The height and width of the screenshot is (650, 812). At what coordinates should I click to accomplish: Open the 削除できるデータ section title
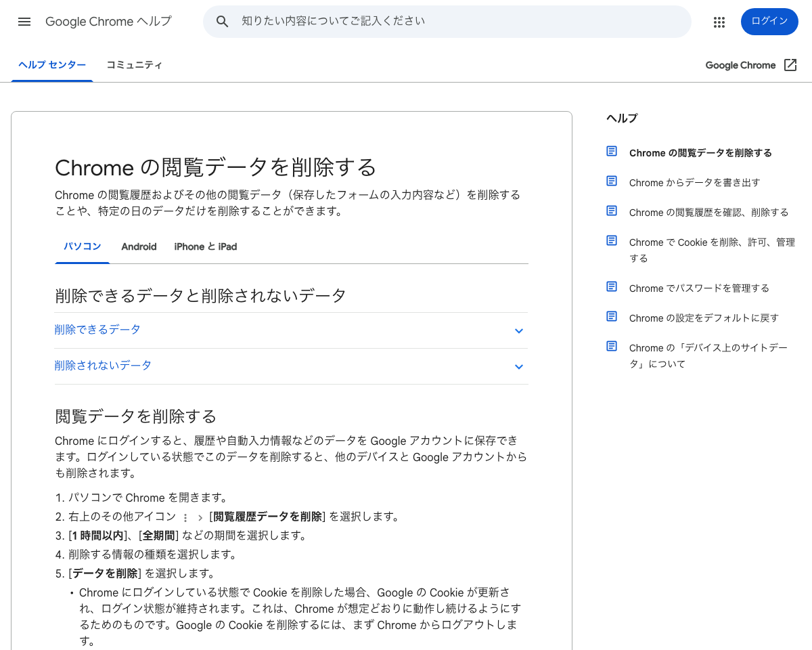(x=97, y=330)
